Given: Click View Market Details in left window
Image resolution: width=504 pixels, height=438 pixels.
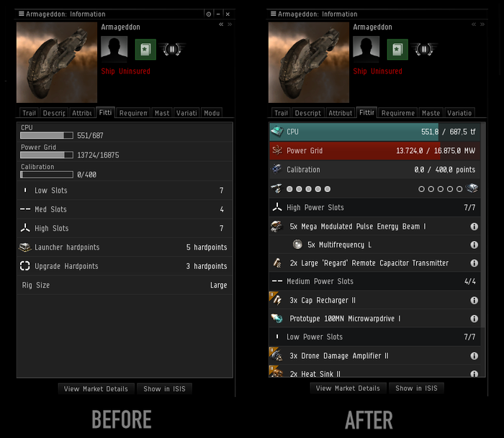Looking at the screenshot, I should (x=96, y=389).
